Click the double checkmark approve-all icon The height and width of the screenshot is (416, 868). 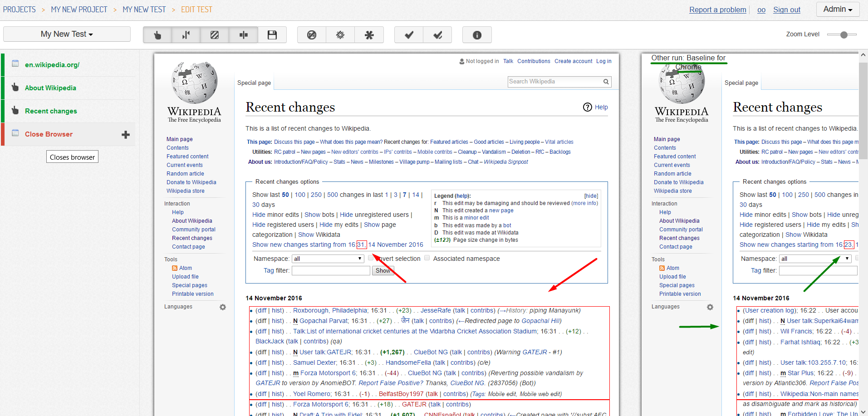point(437,35)
